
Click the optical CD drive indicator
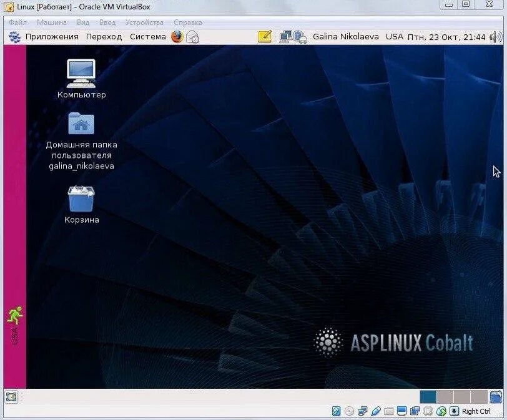coord(349,411)
